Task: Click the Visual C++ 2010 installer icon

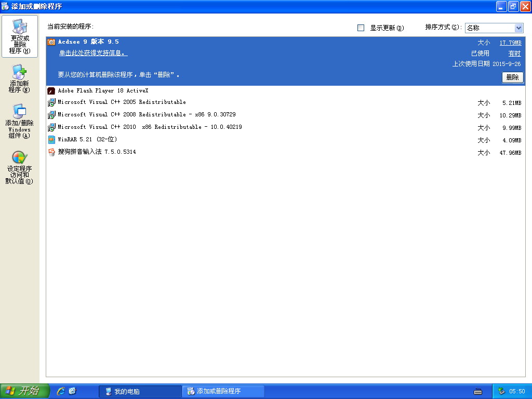Action: pos(51,128)
